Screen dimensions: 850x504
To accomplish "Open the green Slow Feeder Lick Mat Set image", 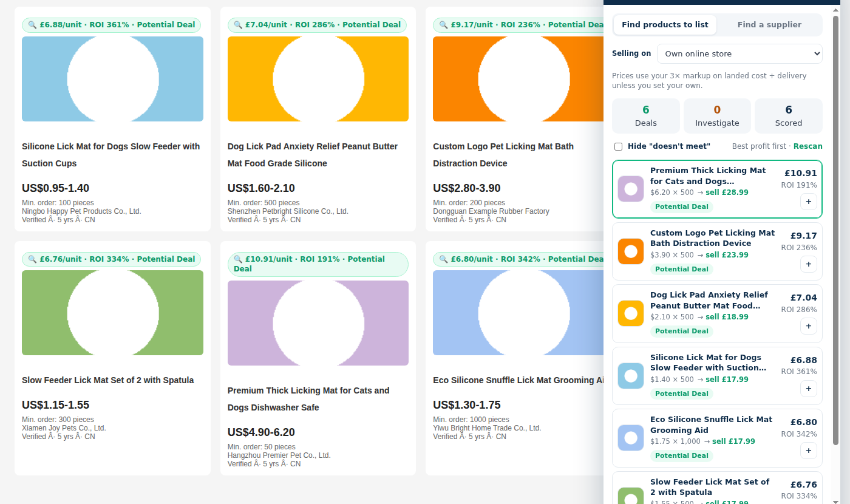I will [x=112, y=313].
